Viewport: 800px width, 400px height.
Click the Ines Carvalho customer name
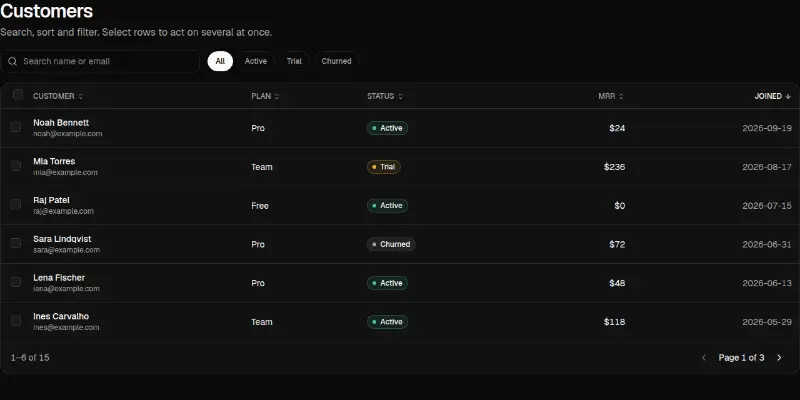point(61,317)
